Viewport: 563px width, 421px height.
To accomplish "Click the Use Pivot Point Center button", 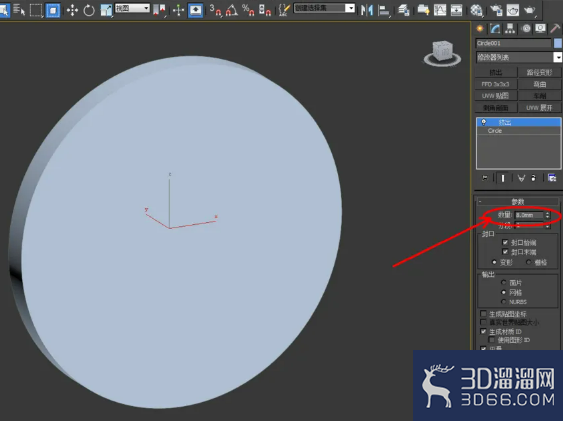I will tap(159, 10).
